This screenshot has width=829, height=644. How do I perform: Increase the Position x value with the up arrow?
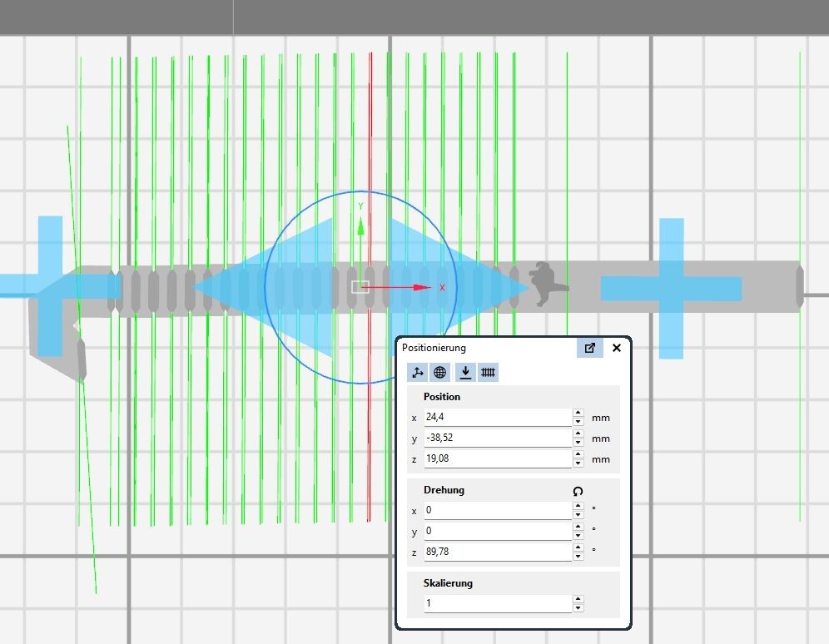[x=578, y=414]
